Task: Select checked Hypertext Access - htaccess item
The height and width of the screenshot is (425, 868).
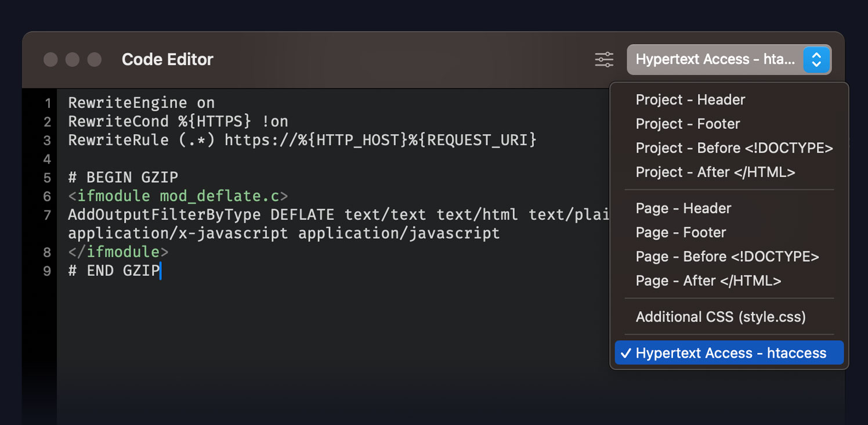Action: point(730,353)
